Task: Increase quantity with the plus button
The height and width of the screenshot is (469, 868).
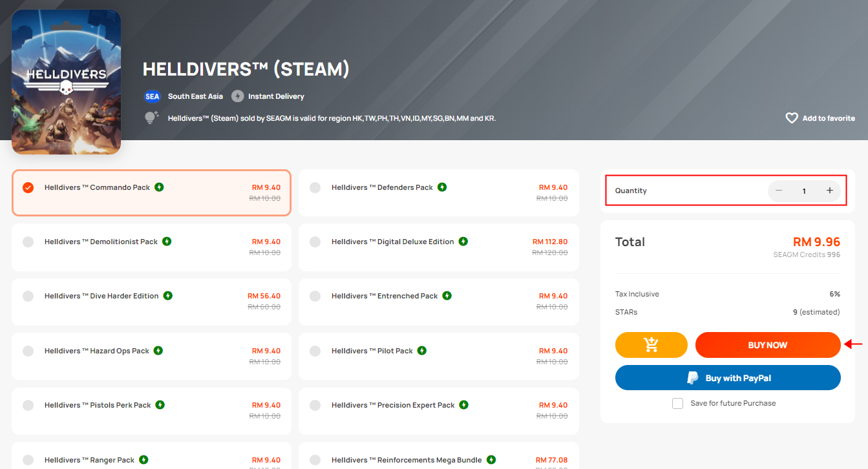Action: pos(830,191)
